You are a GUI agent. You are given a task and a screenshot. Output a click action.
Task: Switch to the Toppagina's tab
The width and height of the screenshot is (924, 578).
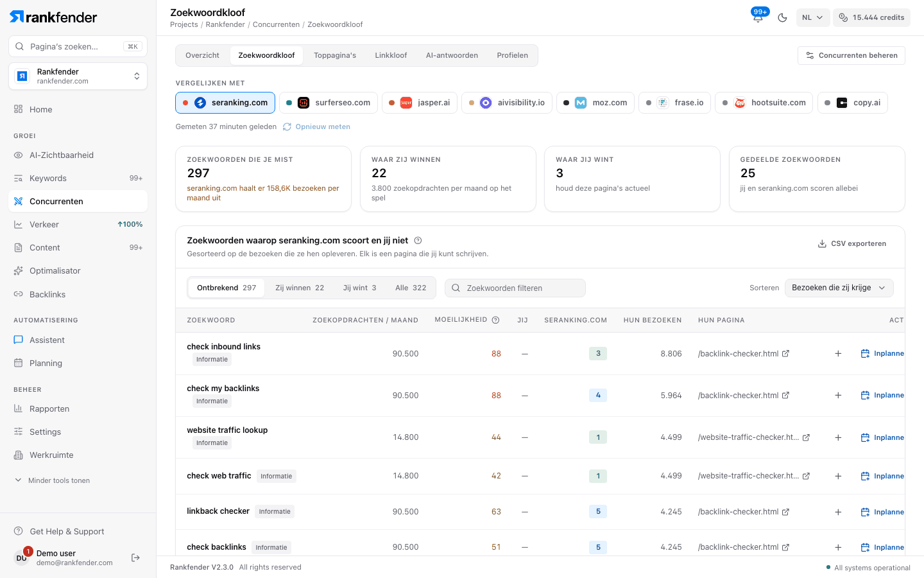click(x=335, y=55)
